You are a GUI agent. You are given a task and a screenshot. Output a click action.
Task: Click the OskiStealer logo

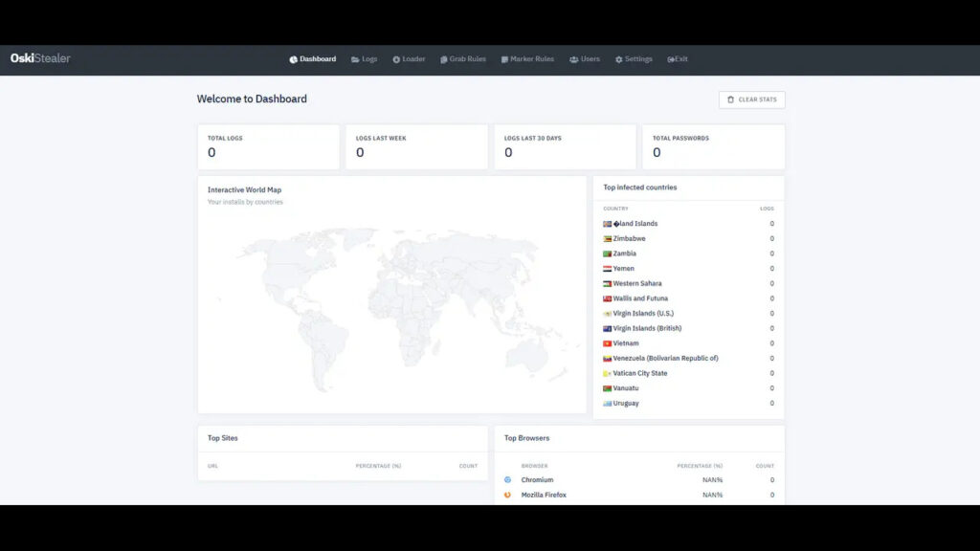coord(40,58)
